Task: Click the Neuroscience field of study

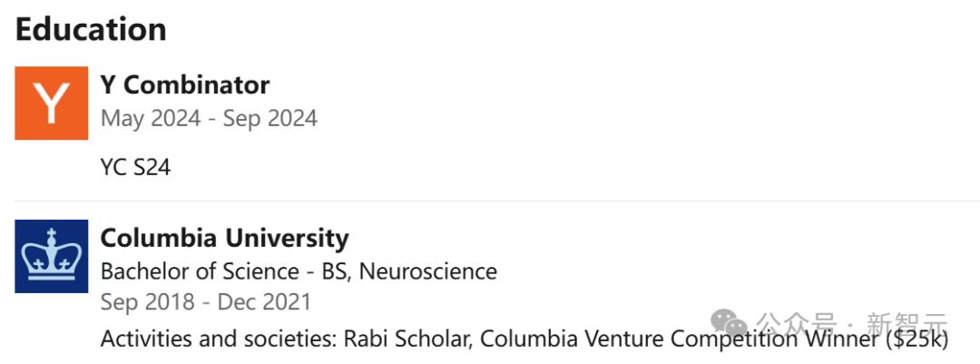Action: coord(428,271)
